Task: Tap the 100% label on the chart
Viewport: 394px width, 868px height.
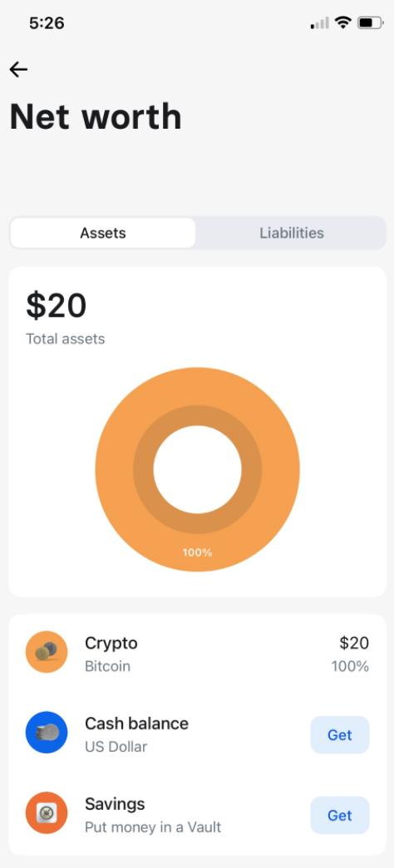Action: click(197, 552)
